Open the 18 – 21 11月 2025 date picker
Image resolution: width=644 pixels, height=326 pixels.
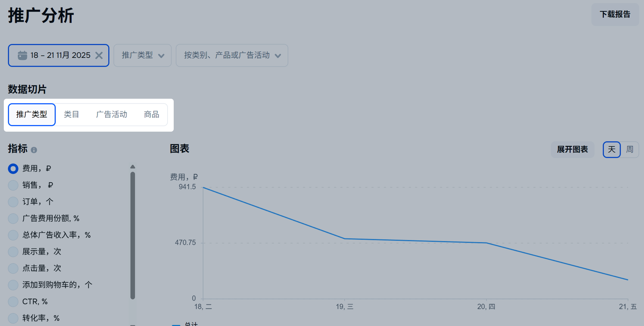[x=60, y=55]
